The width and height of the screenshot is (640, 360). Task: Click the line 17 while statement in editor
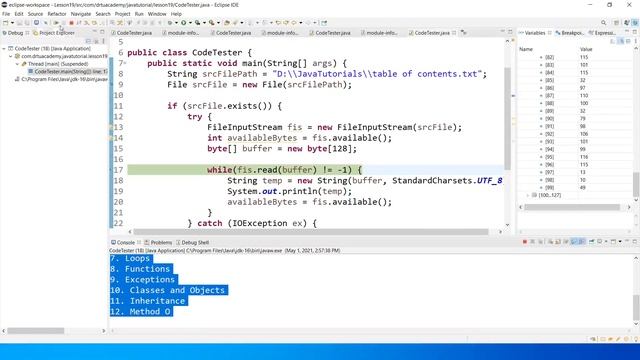[x=284, y=170]
